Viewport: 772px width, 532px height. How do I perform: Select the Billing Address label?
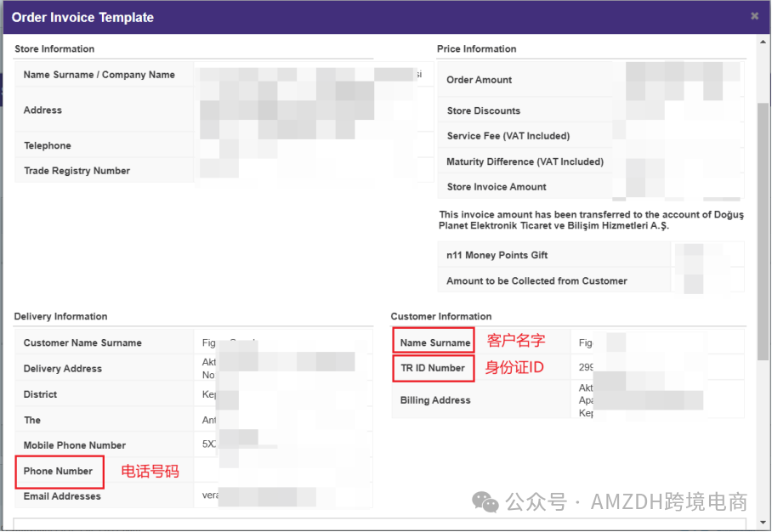435,400
